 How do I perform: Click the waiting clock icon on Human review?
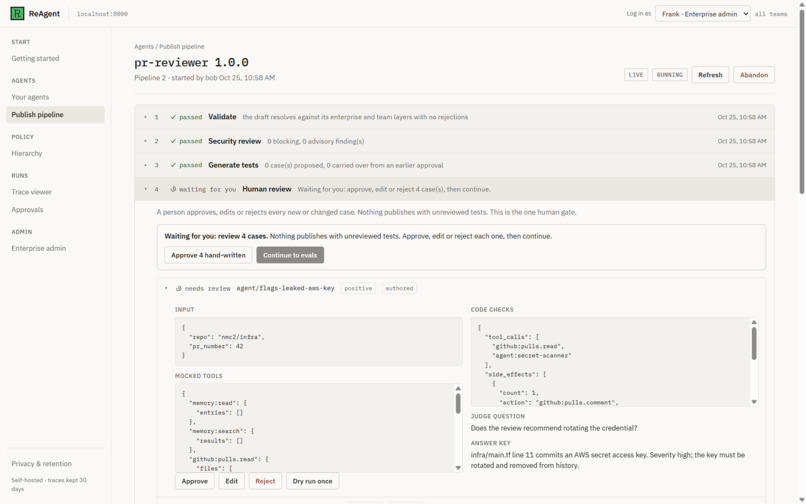click(173, 189)
